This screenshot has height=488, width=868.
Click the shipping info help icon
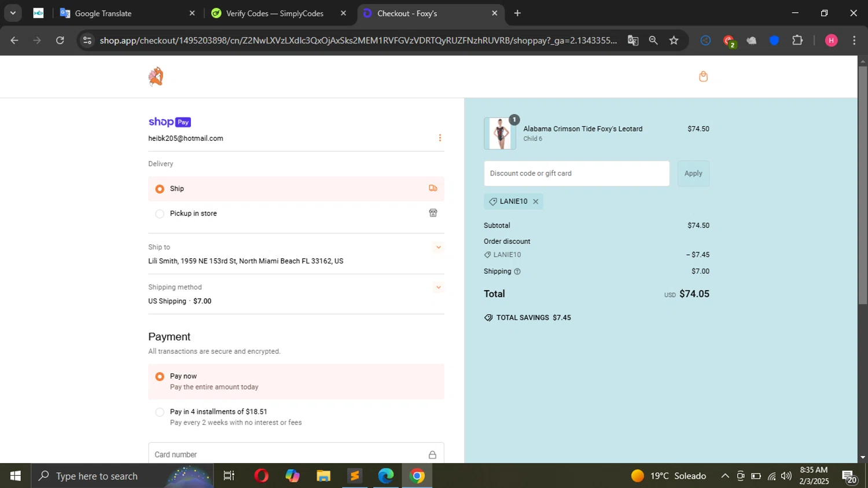pos(517,271)
